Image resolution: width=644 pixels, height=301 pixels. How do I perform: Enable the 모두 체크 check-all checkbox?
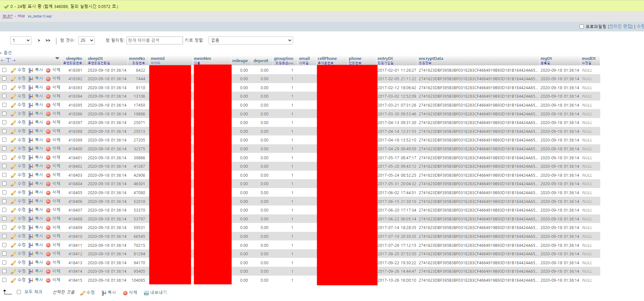[19, 292]
